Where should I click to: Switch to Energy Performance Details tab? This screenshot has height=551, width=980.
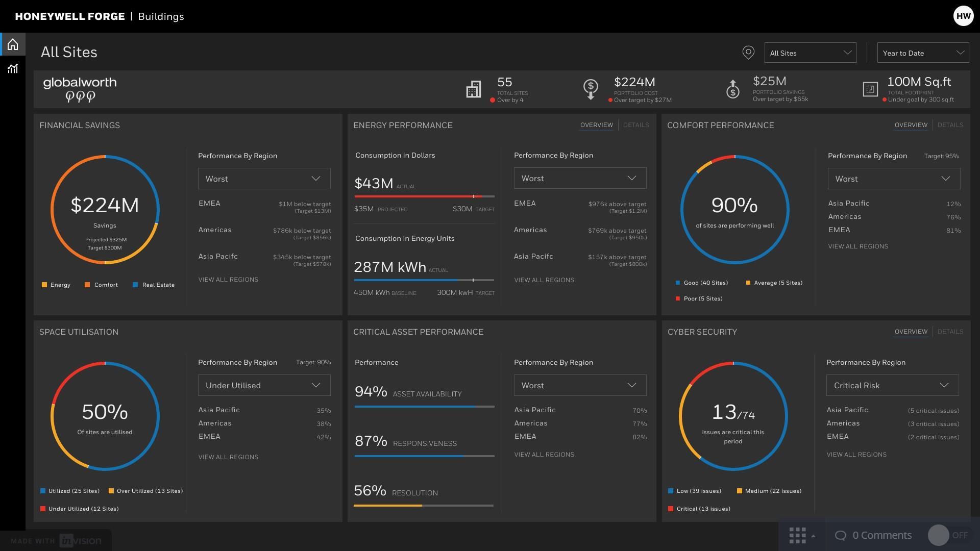coord(635,125)
